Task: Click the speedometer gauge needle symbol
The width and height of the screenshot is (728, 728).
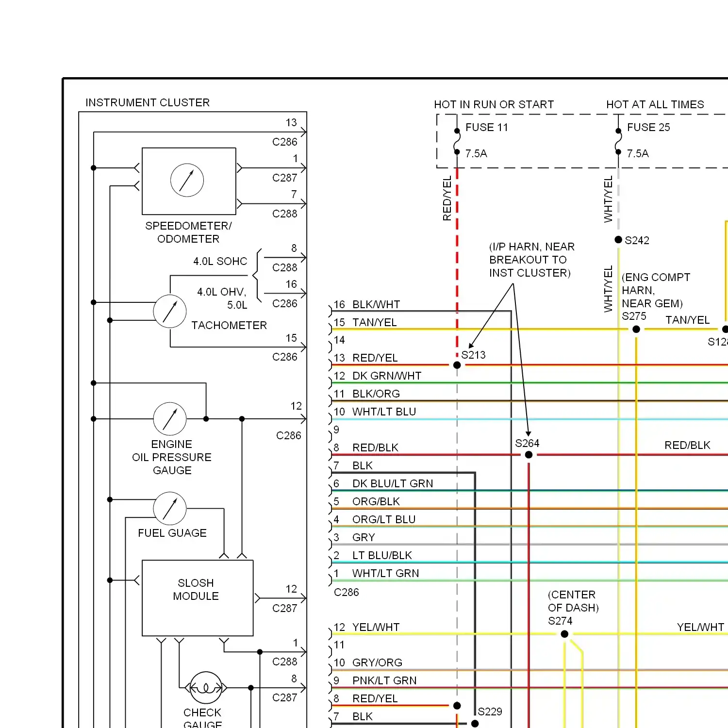Action: (187, 180)
